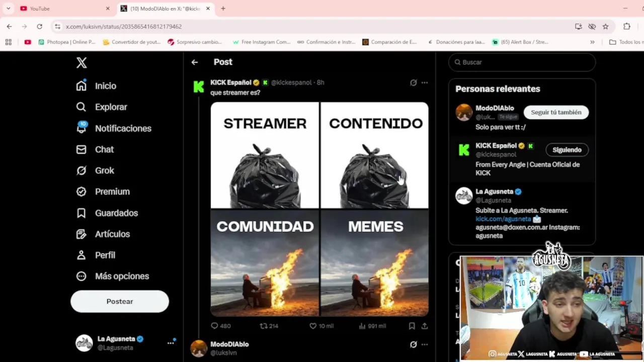
Task: Click the Buscar search field
Action: click(522, 62)
